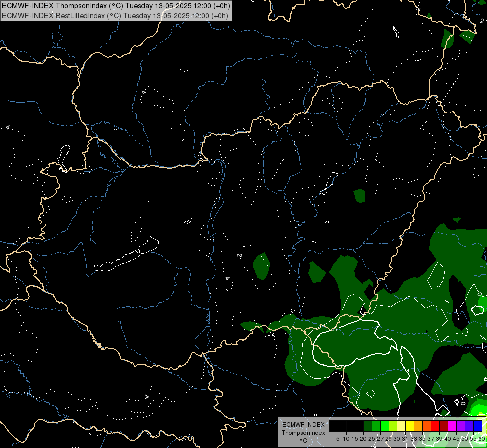Click legend tick label 60
The image size is (487, 448).
click(482, 439)
